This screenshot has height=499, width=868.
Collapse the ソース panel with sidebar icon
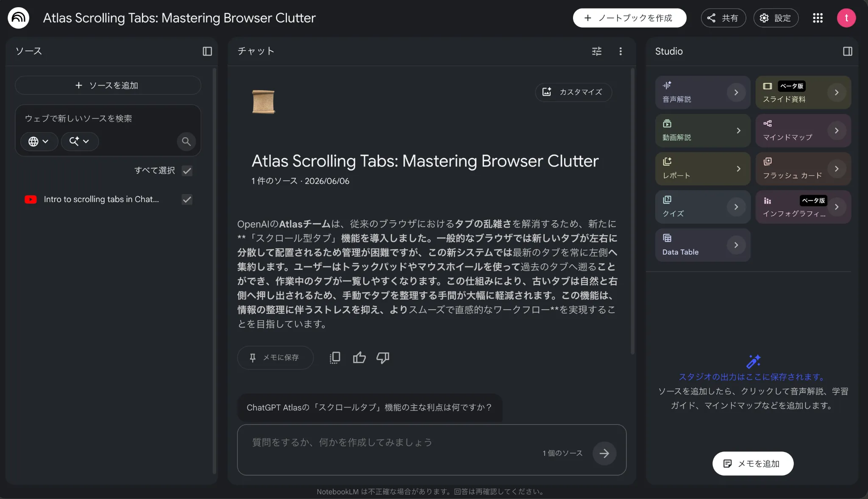tap(207, 51)
